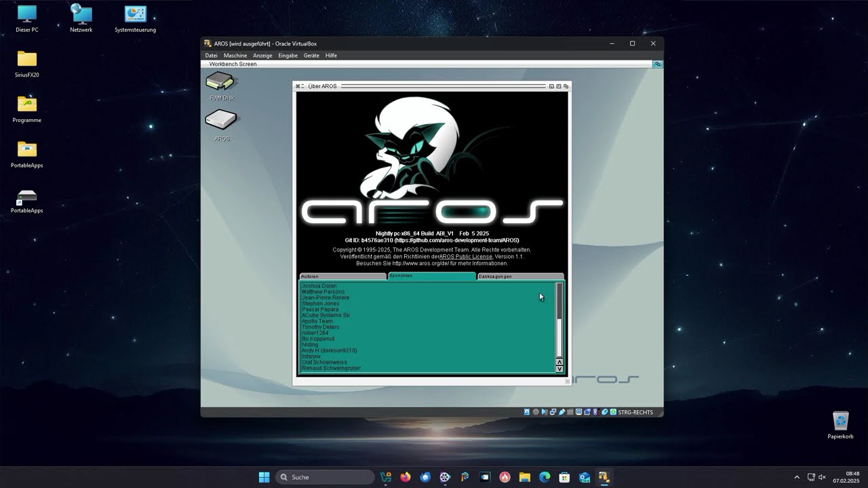Open the Windows Start menu
Viewport: 868px width, 488px height.
264,477
